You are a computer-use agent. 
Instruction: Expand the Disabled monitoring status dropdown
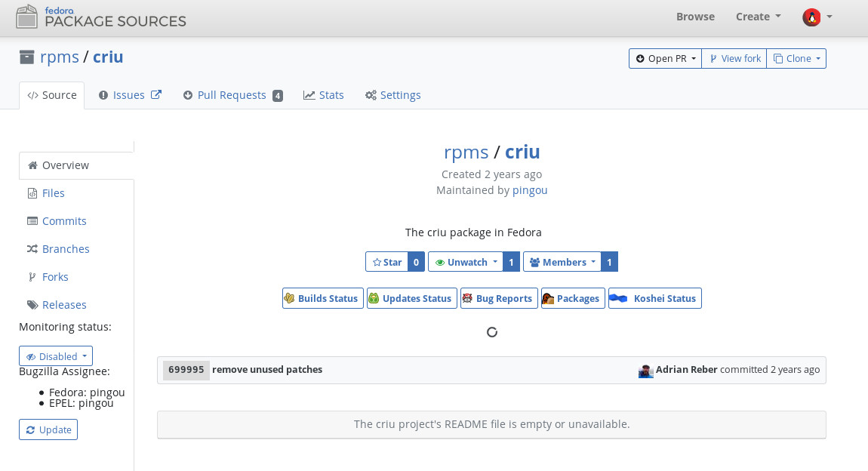56,356
